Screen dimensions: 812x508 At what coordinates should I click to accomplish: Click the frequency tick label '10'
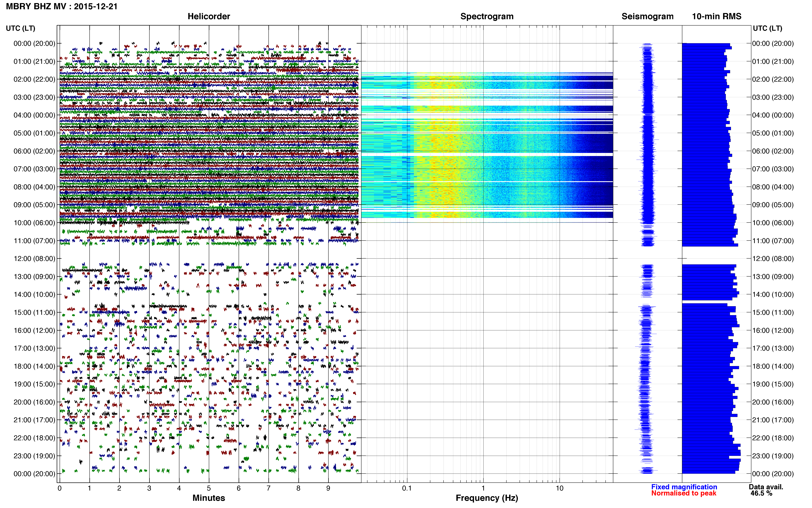(x=559, y=488)
